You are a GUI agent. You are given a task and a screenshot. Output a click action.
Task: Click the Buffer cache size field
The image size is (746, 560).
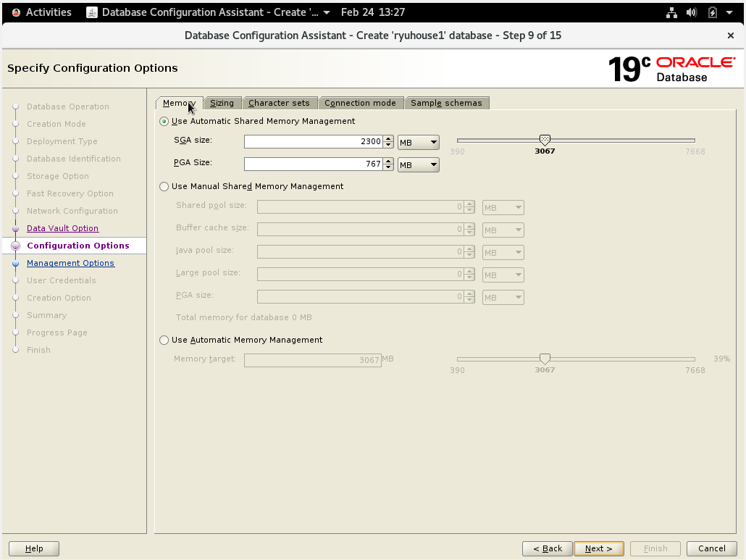coord(360,230)
